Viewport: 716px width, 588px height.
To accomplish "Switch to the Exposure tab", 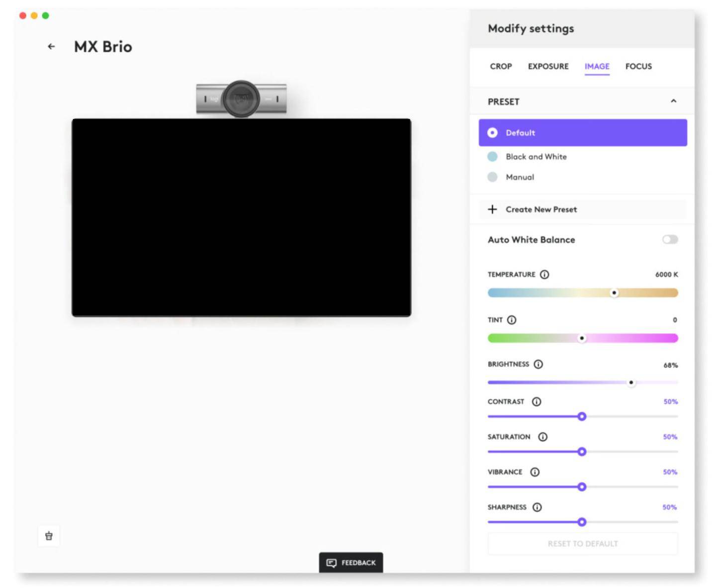I will pyautogui.click(x=548, y=66).
